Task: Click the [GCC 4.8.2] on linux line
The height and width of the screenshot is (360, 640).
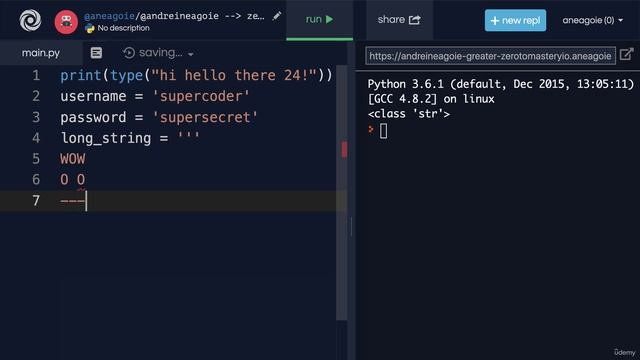Action: pos(431,99)
